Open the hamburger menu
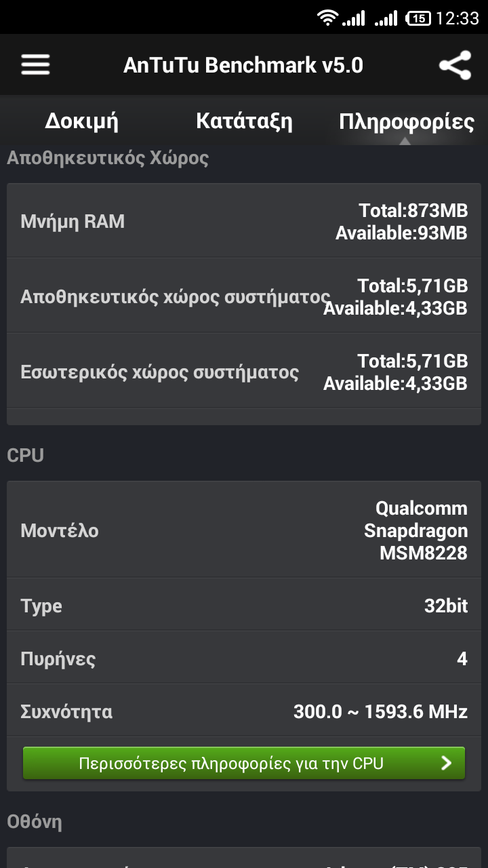 pyautogui.click(x=35, y=65)
